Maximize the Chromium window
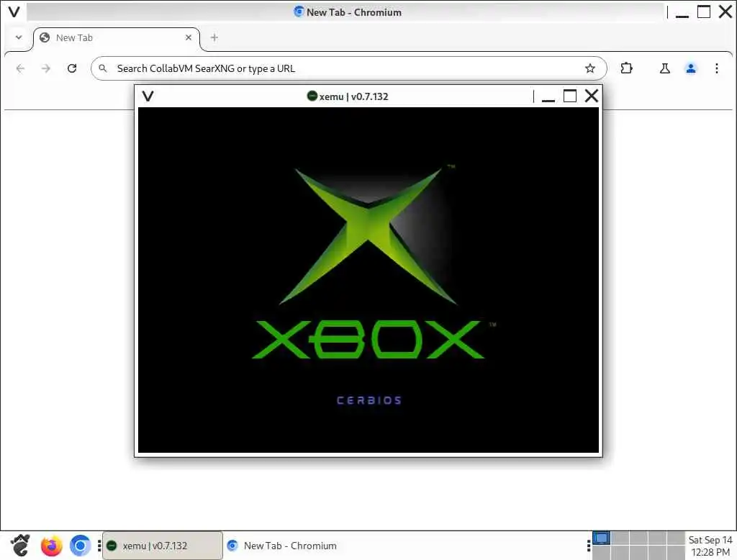This screenshot has width=737, height=560. point(704,12)
